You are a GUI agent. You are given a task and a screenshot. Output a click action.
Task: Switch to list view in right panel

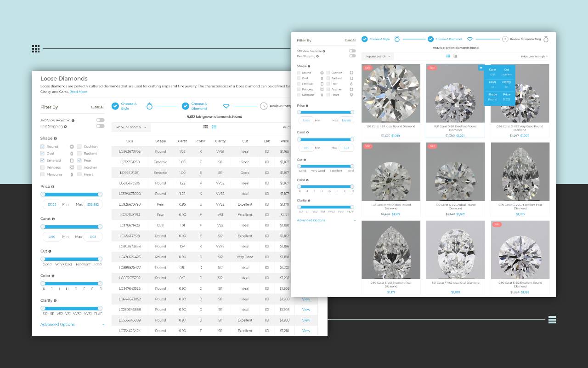[x=455, y=56]
